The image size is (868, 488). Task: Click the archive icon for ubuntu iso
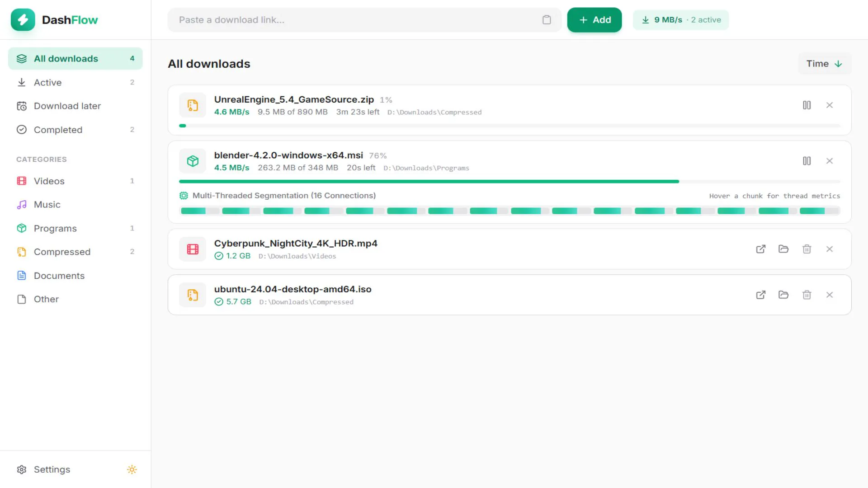(193, 295)
